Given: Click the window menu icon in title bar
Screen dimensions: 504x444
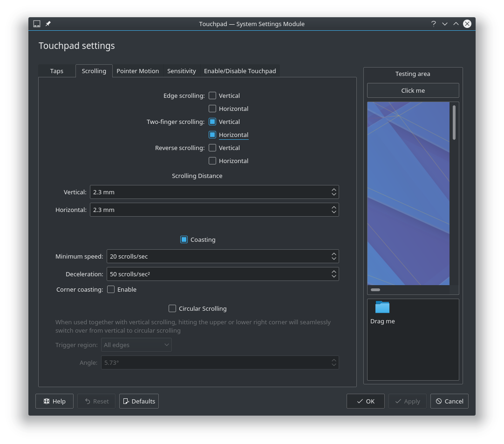Looking at the screenshot, I should tap(37, 24).
